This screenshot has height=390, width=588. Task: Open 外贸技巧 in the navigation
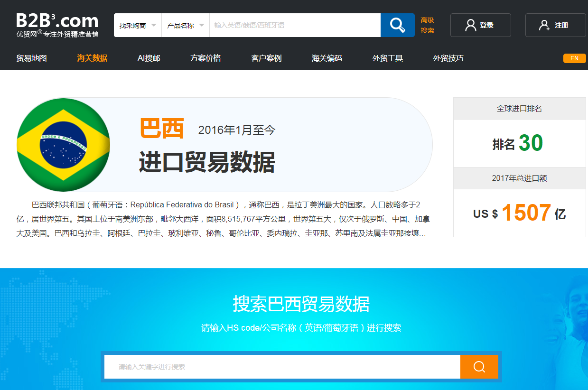(x=448, y=58)
